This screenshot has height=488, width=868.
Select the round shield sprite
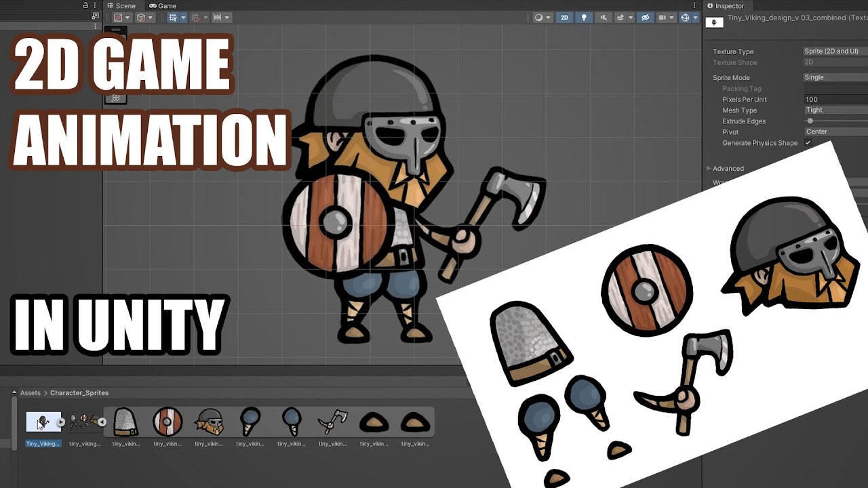167,422
